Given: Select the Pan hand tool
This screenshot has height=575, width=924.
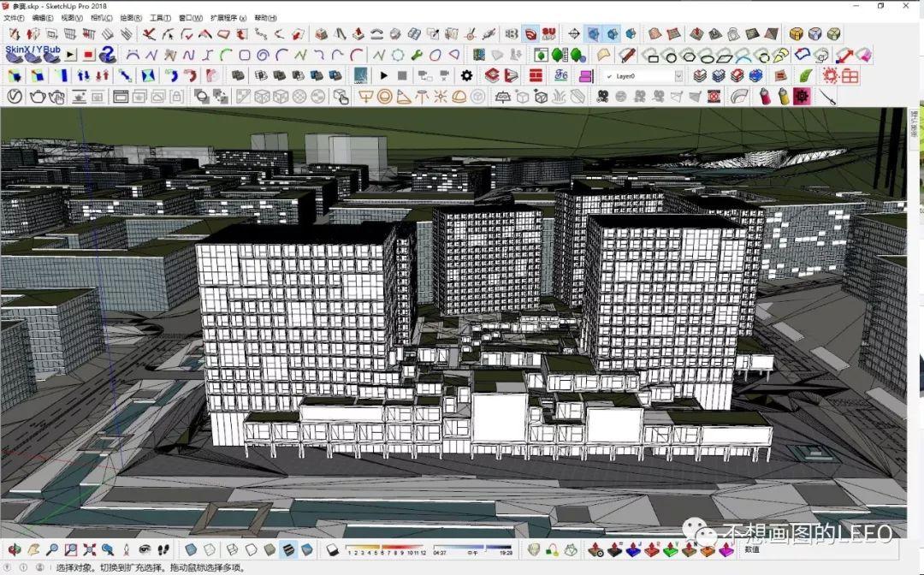Looking at the screenshot, I should coord(33,549).
